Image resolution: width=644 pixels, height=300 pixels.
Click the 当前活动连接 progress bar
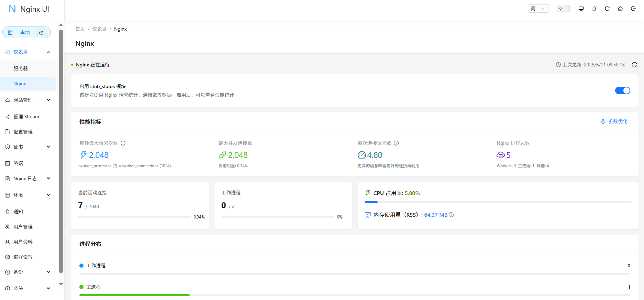[x=134, y=217]
